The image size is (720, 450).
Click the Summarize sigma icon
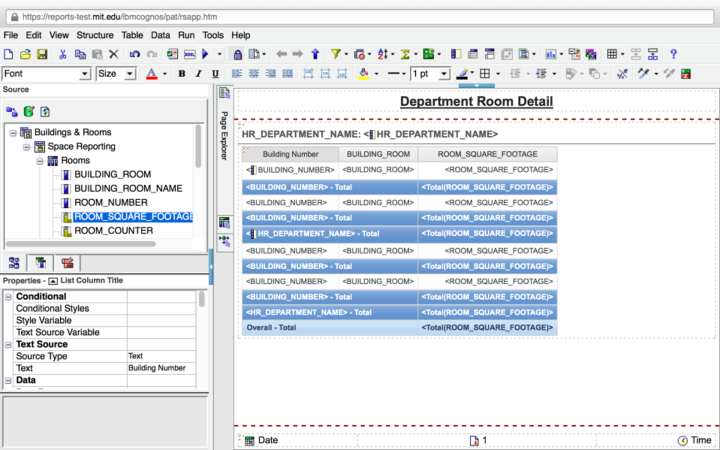click(x=406, y=54)
